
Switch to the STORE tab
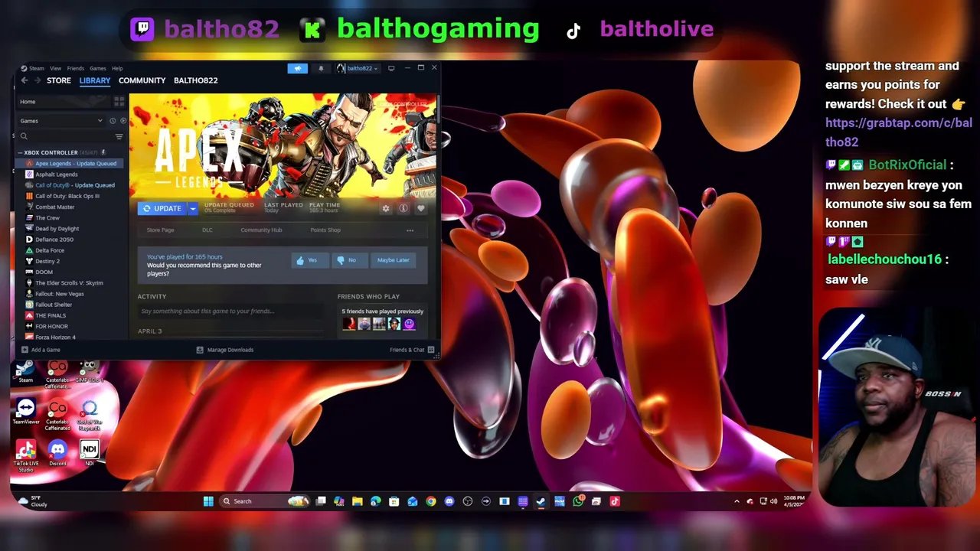59,80
